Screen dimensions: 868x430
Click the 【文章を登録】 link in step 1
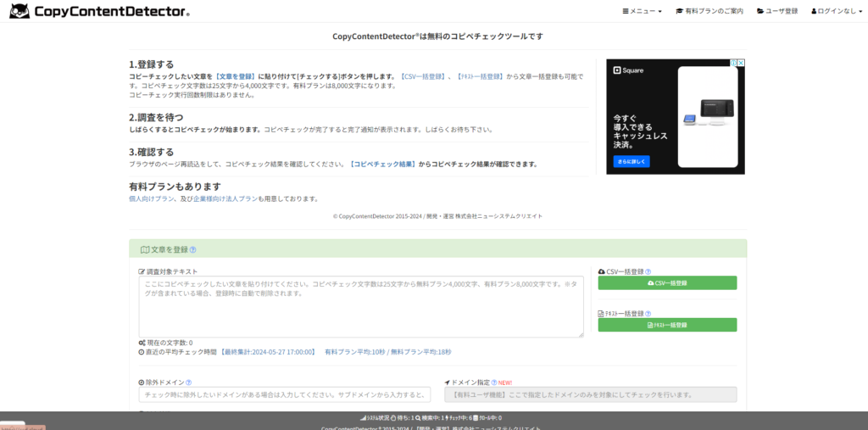tap(235, 76)
